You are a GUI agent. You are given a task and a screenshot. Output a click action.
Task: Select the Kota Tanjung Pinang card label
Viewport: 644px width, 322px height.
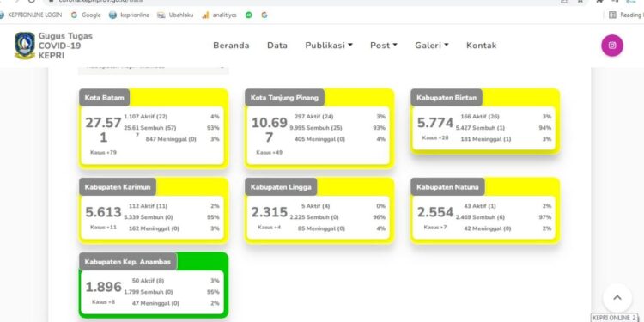[284, 98]
